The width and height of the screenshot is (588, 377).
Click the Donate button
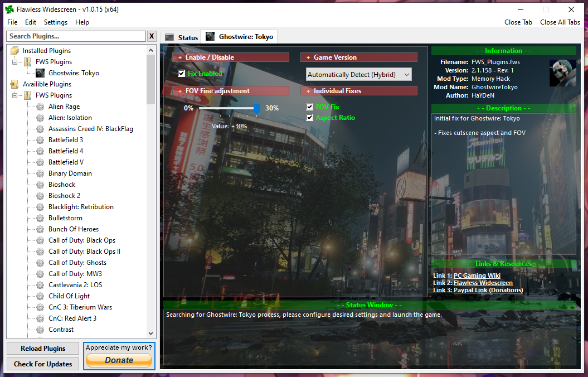point(119,360)
